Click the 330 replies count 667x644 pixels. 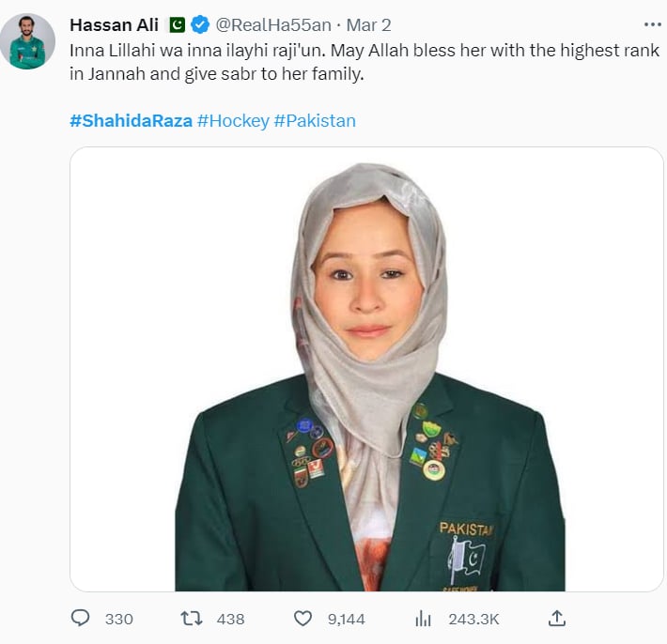click(119, 619)
